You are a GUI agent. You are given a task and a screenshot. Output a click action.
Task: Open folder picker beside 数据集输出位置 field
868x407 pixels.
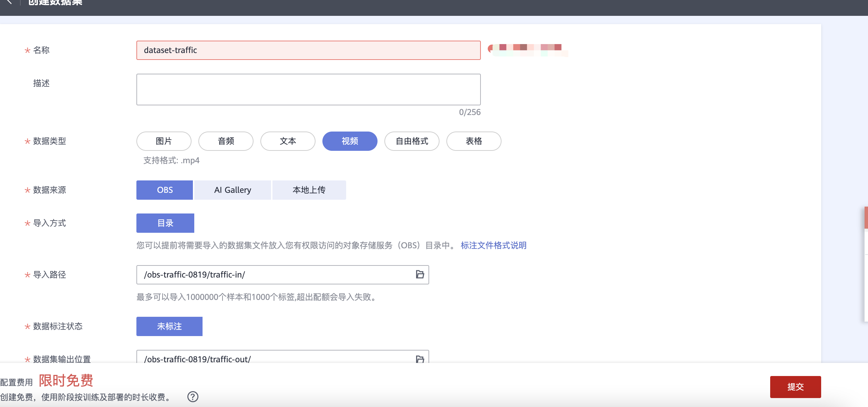click(x=420, y=359)
